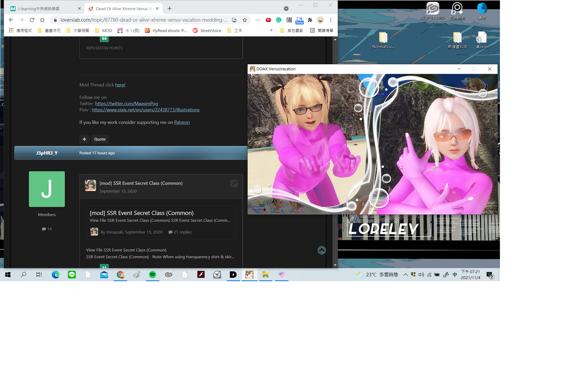
Task: Select the black-ribbon blonde portrait in DOAX
Action: pos(278,206)
